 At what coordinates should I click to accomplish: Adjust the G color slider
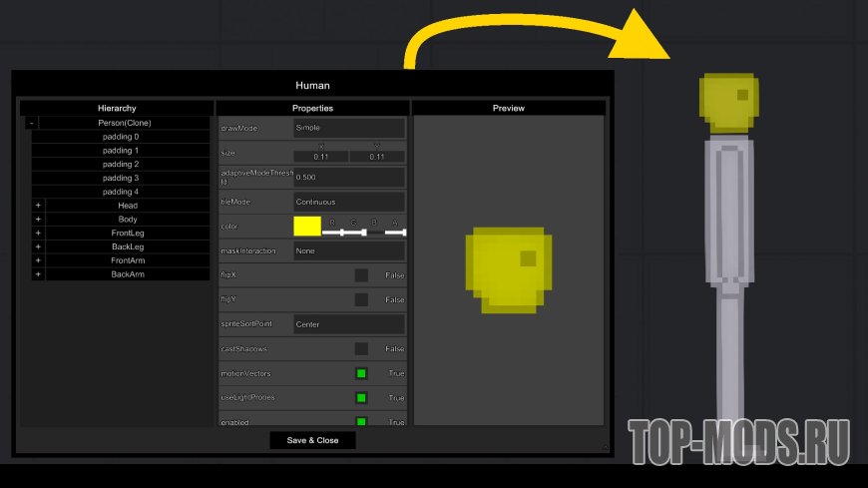point(354,233)
